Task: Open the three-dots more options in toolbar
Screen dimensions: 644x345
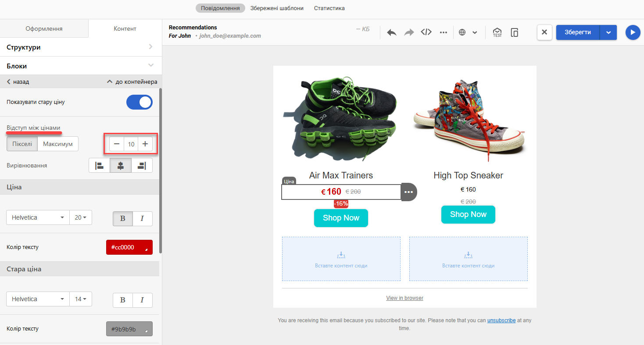Action: click(444, 32)
